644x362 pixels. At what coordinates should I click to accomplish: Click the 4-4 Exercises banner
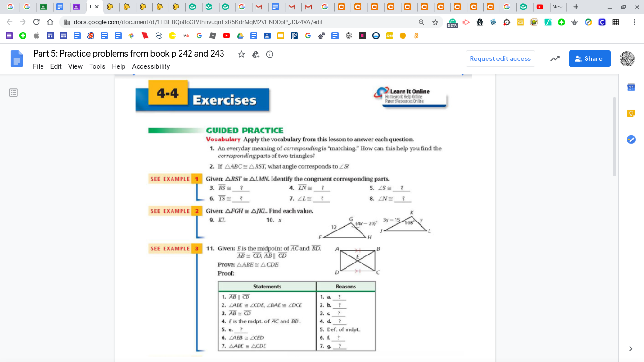coord(202,96)
